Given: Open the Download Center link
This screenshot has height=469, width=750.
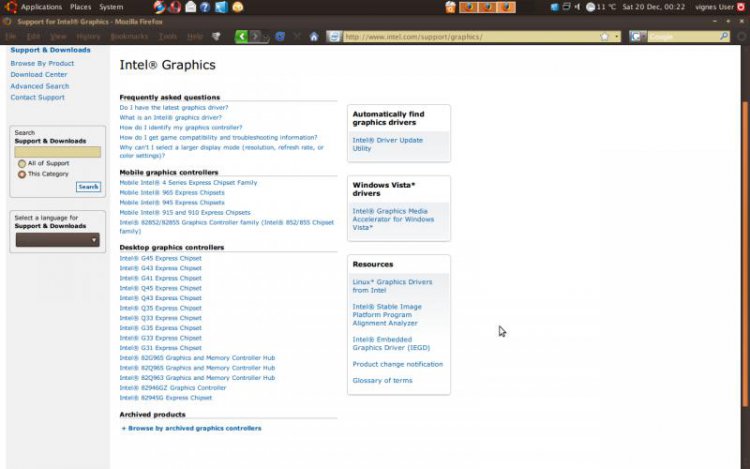Looking at the screenshot, I should (x=39, y=75).
